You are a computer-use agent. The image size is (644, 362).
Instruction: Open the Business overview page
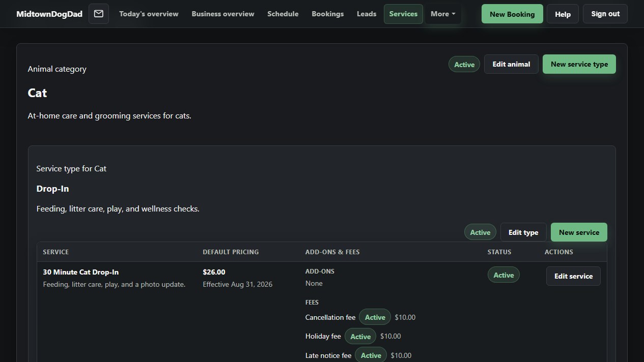click(x=223, y=14)
